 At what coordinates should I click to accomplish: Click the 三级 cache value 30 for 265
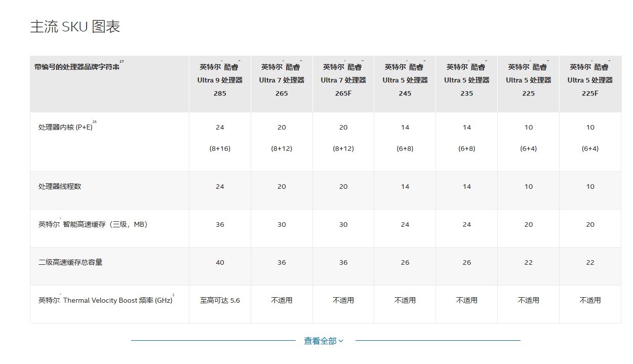click(282, 224)
